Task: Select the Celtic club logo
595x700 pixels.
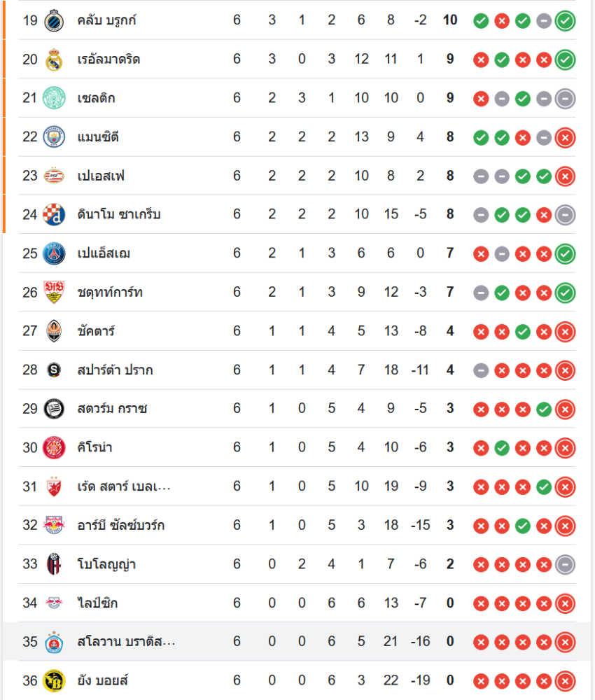Action: coord(53,98)
